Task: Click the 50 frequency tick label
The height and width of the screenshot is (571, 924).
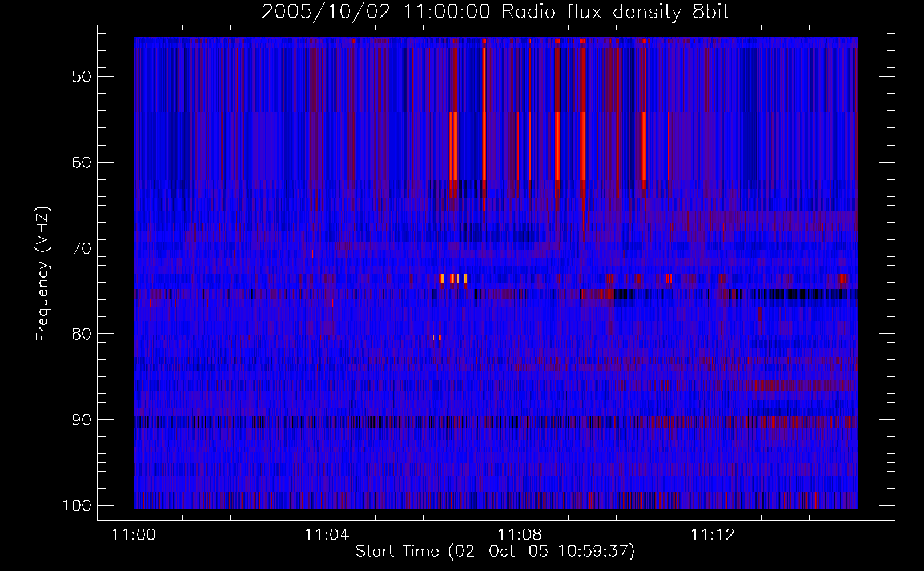Action: [x=82, y=77]
